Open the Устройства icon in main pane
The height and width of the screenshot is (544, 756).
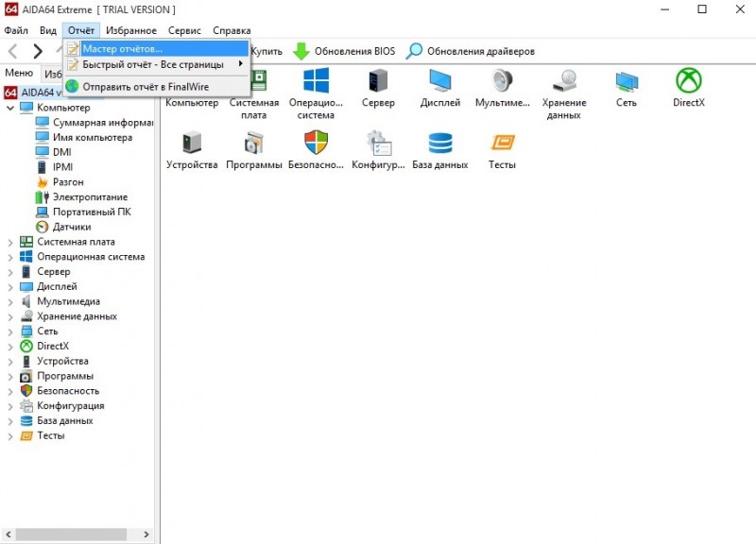(x=192, y=143)
